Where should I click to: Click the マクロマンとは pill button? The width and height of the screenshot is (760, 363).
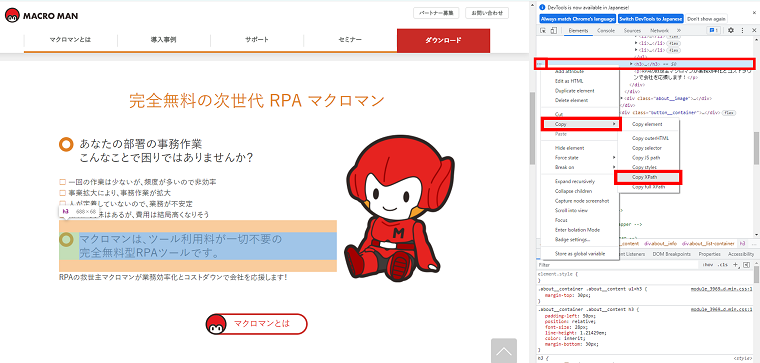click(x=256, y=324)
